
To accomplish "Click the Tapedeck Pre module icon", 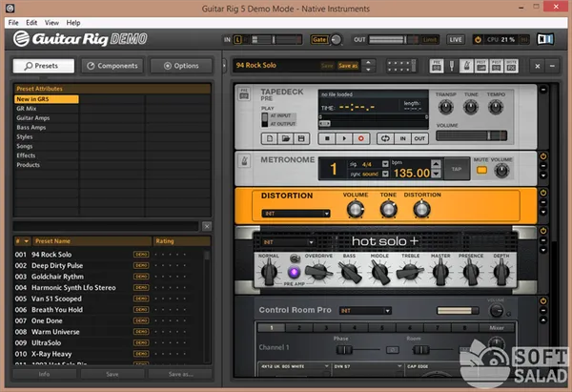I will (244, 94).
